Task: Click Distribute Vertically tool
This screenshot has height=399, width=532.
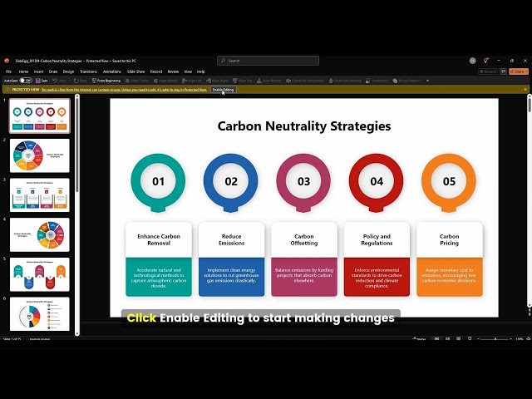Action: [x=345, y=81]
